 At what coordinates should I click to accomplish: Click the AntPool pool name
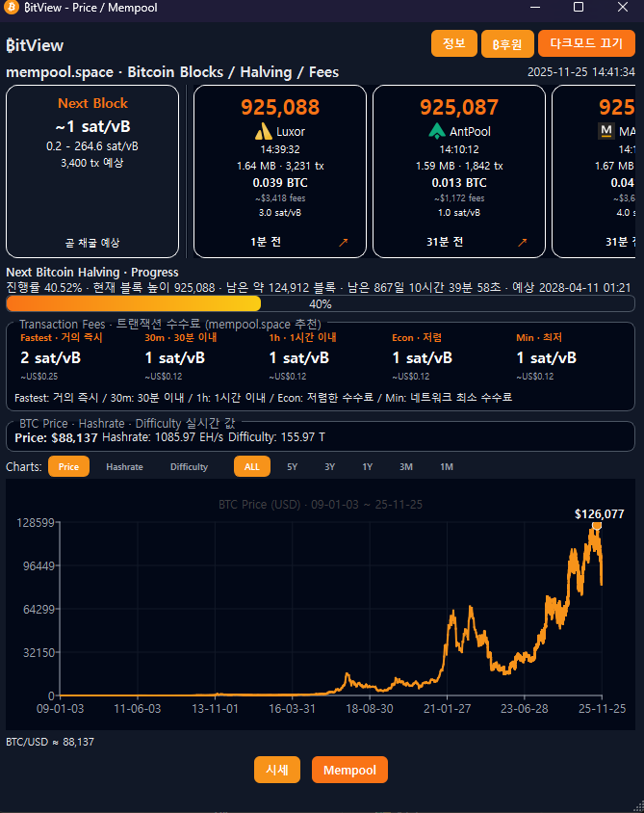(x=470, y=132)
